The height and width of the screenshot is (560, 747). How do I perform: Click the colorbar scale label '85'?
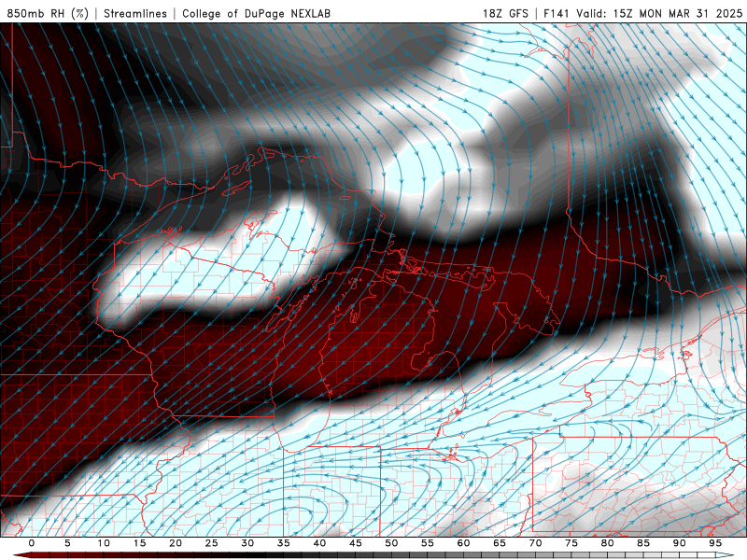pos(643,543)
